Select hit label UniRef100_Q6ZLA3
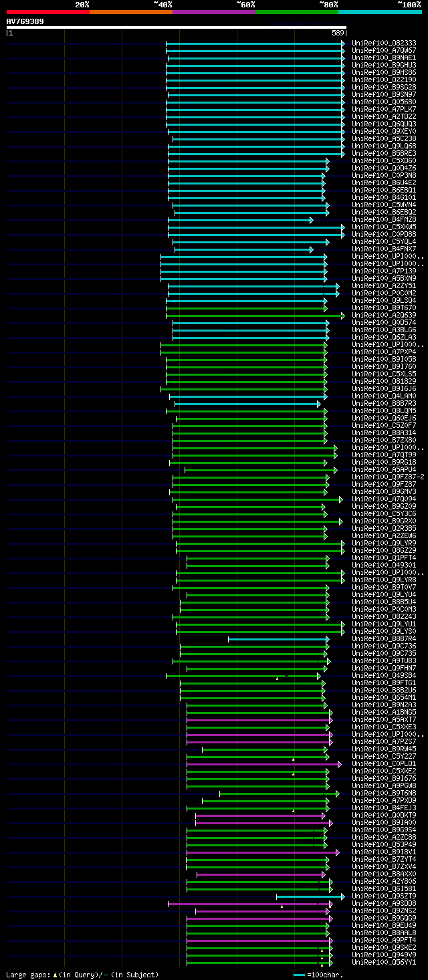This screenshot has height=980, width=428. pyautogui.click(x=384, y=338)
